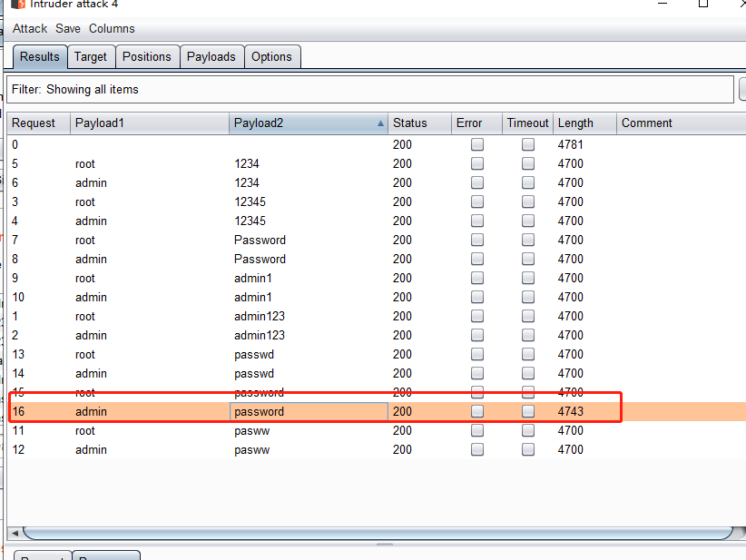The height and width of the screenshot is (560, 746).
Task: Toggle Error checkbox for request 3
Action: (477, 201)
